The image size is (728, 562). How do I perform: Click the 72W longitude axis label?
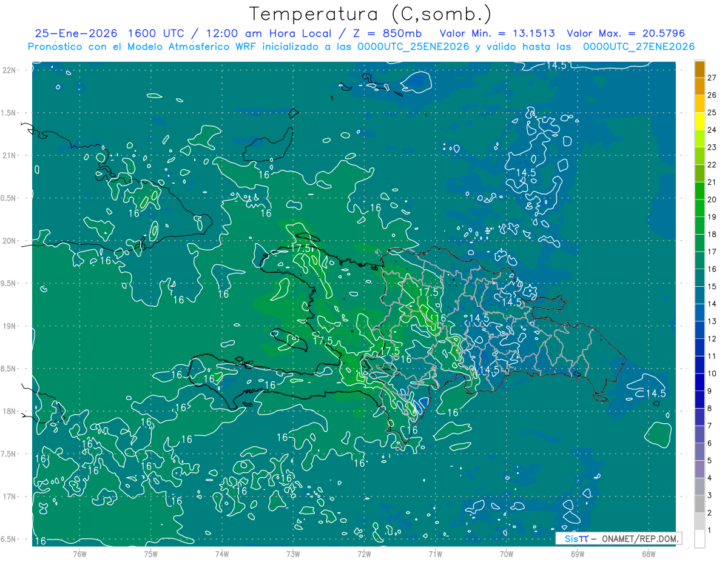pyautogui.click(x=364, y=554)
